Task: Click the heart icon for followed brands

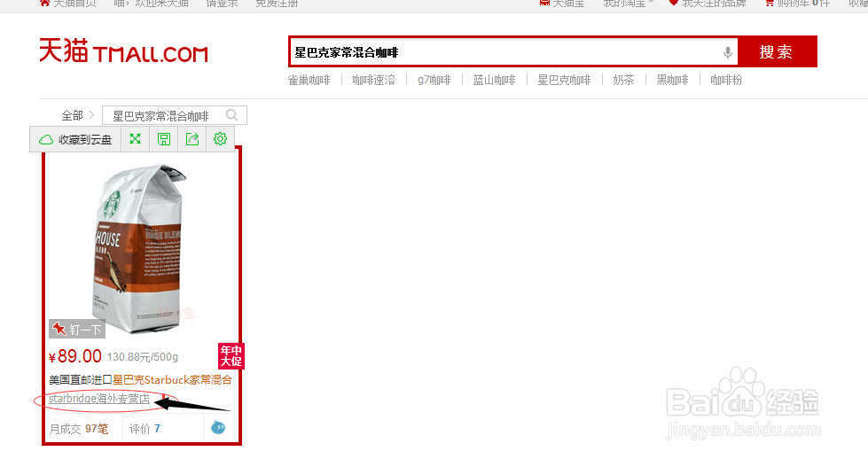Action: [x=673, y=3]
